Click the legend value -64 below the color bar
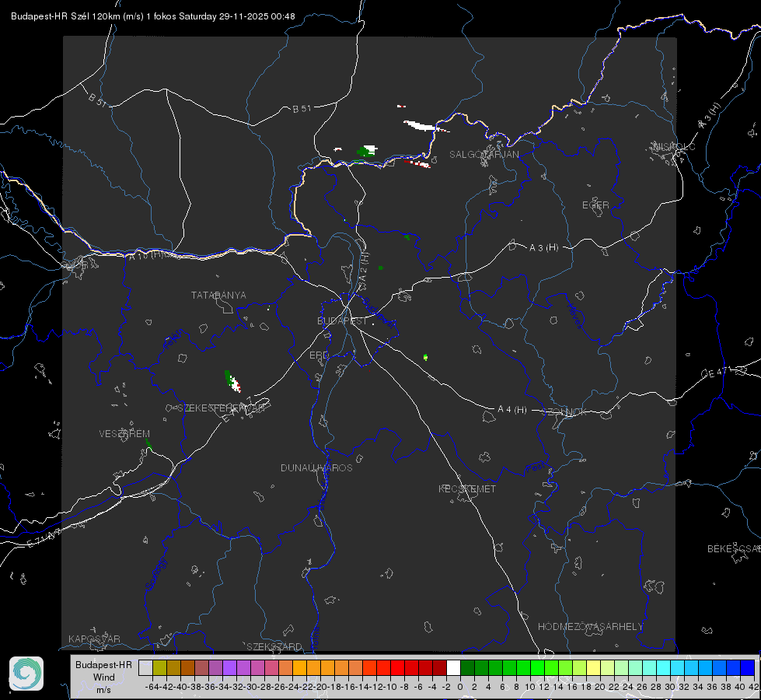The image size is (761, 700). pos(152,687)
